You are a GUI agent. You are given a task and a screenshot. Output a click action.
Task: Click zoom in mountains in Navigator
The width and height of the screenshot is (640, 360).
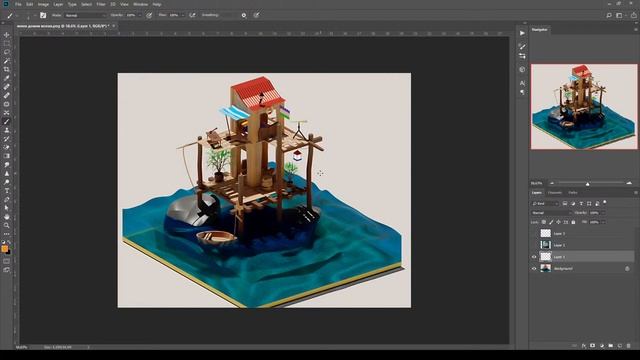pos(629,183)
